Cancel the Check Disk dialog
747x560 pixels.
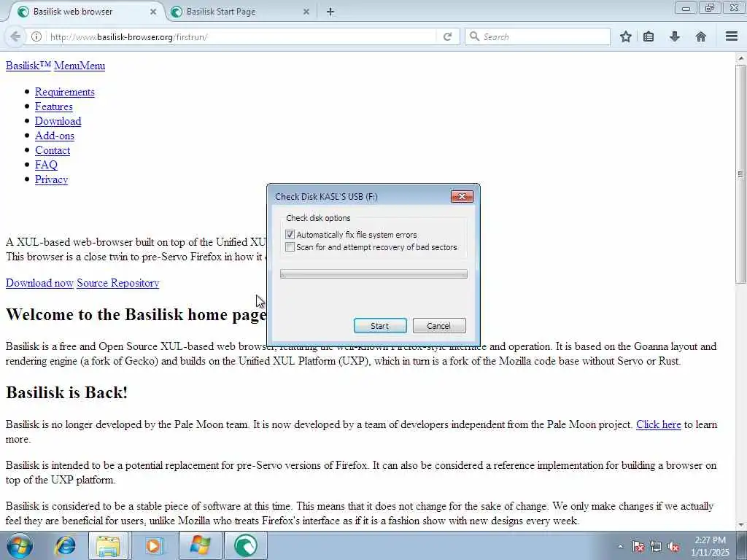438,326
